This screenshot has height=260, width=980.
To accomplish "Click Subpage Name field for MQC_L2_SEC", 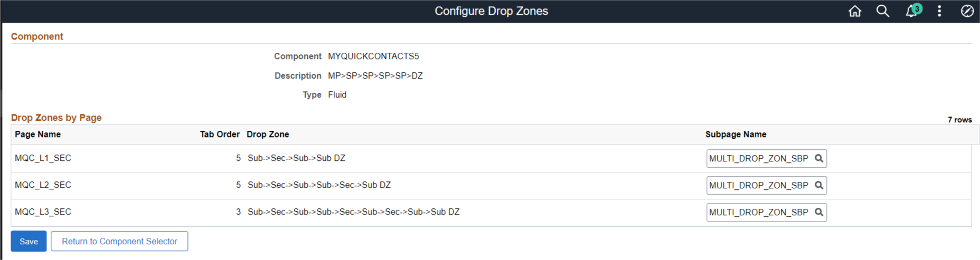I will tap(758, 185).
